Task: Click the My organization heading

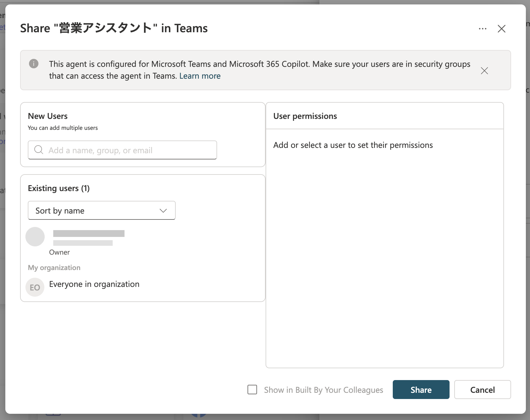Action: (54, 268)
